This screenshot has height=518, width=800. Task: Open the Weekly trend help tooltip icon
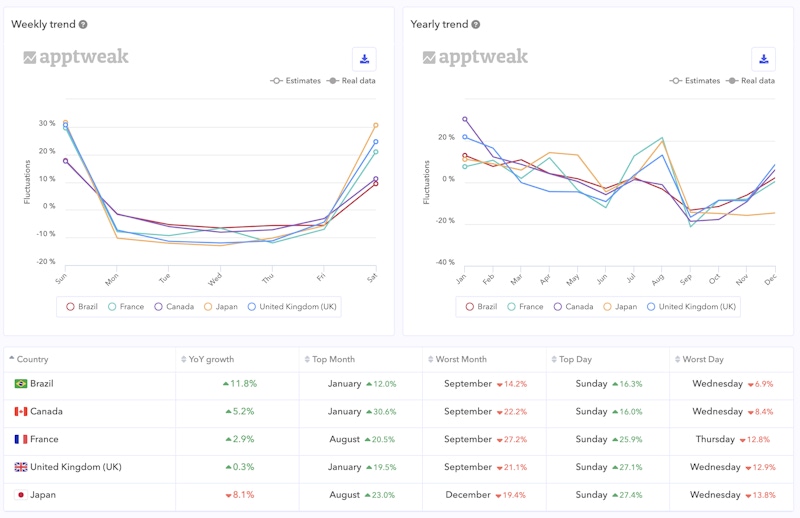point(83,24)
